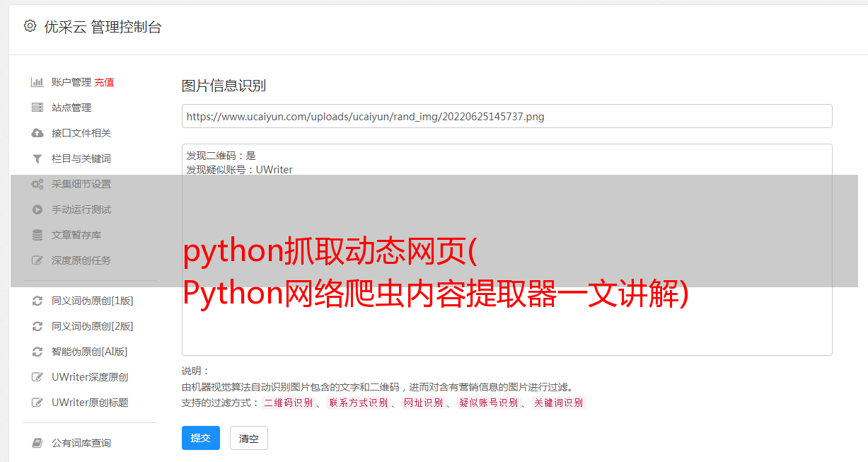Click the gear icon beside 优采云 管理控制台
This screenshot has width=868, height=462.
(30, 26)
